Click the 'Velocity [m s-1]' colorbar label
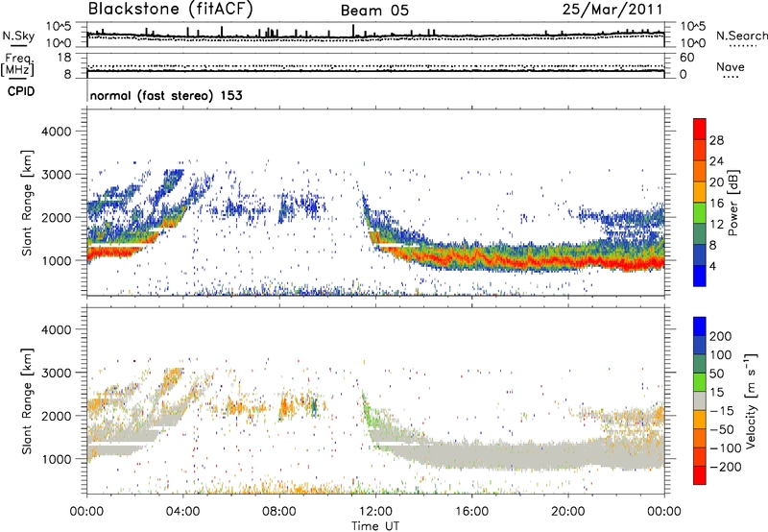Viewport: 768px width, 532px height. click(751, 400)
